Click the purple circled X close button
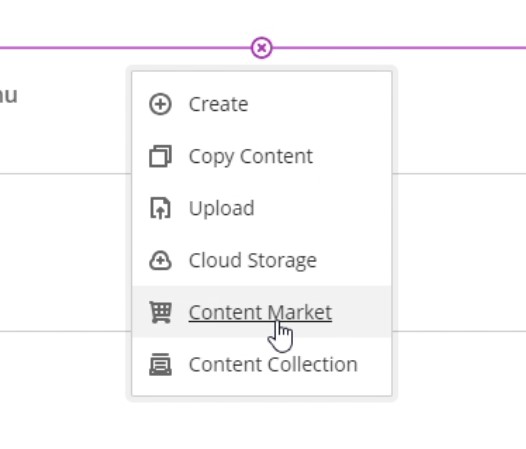This screenshot has height=449, width=526. point(261,48)
